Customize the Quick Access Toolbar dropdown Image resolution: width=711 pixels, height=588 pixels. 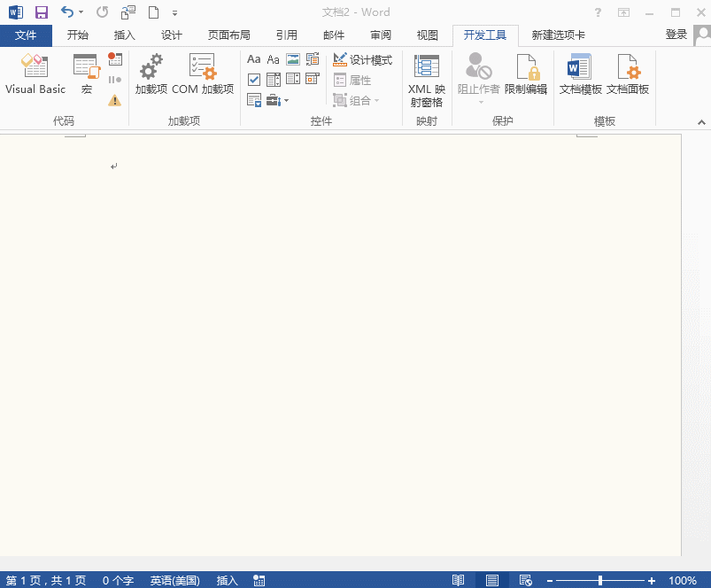[174, 13]
